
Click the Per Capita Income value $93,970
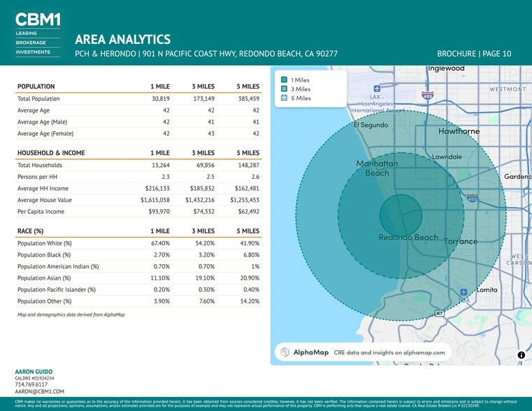159,212
